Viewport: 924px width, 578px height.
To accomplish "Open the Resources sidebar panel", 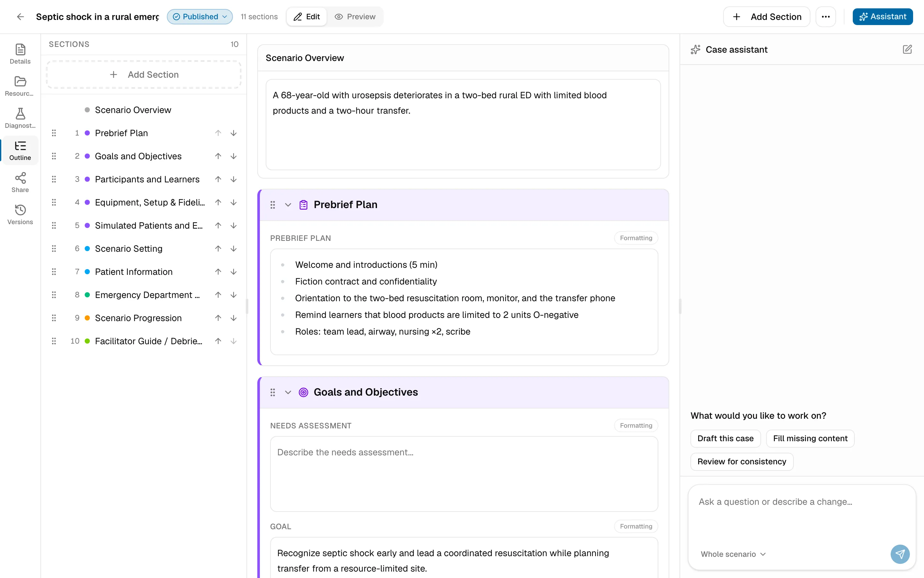I will point(20,86).
